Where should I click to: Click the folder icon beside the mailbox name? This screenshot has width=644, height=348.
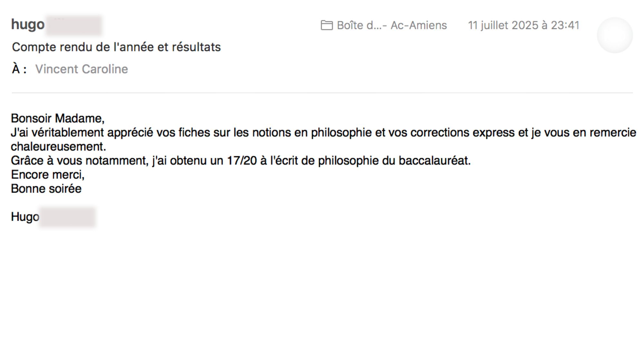[327, 25]
